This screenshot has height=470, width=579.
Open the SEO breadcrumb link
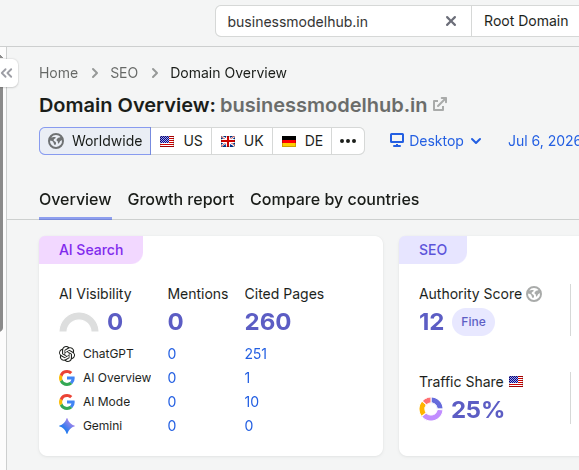[x=124, y=73]
